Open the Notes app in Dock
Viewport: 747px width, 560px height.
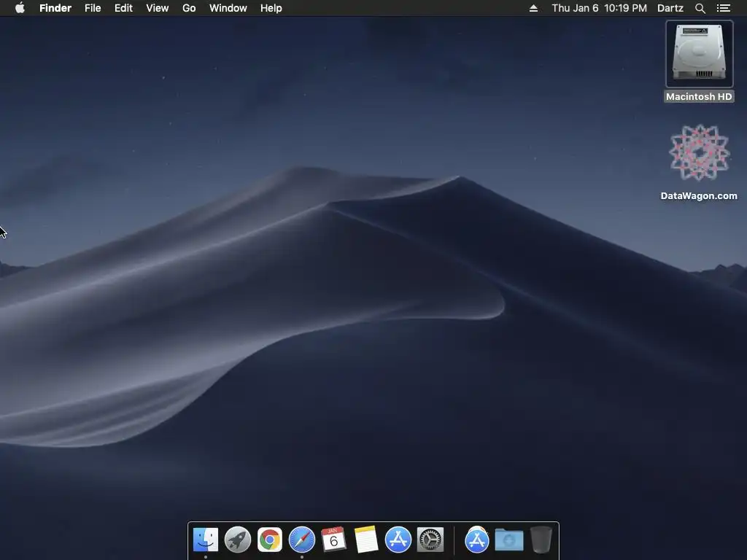(x=366, y=540)
